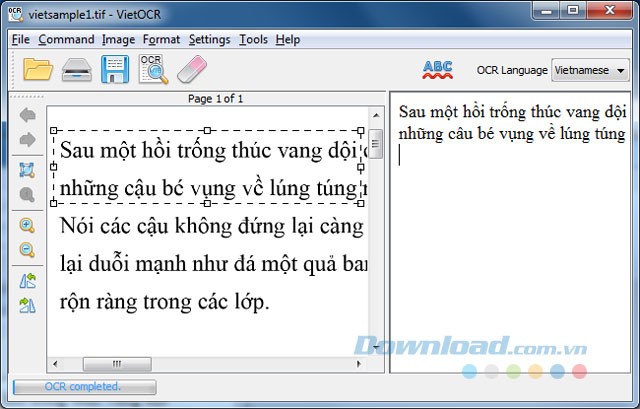Click the image line 'rộn ràng trong các lớp.'
The height and width of the screenshot is (409, 640).
(164, 302)
